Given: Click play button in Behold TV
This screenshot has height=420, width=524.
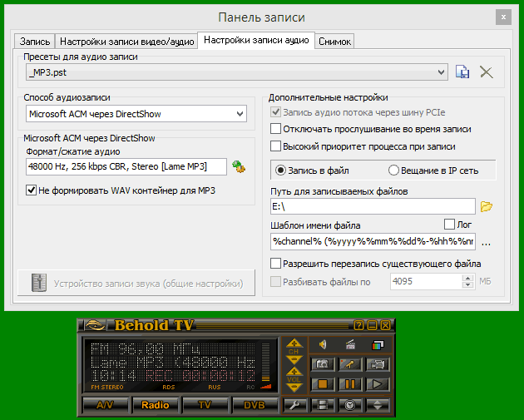Looking at the screenshot, I should pyautogui.click(x=378, y=384).
